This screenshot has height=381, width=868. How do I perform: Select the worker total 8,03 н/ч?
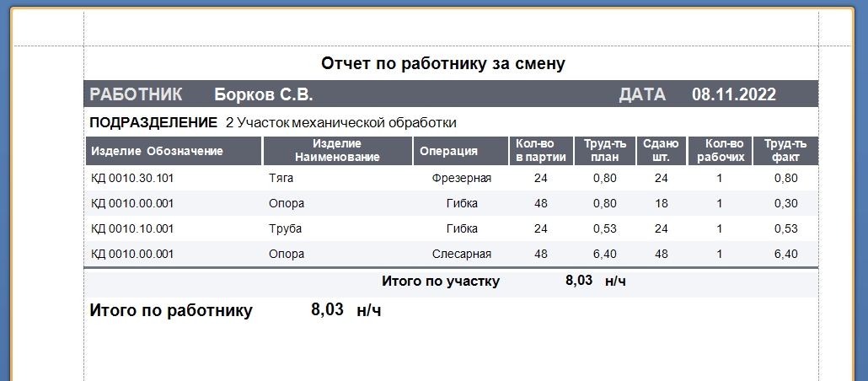pyautogui.click(x=346, y=310)
